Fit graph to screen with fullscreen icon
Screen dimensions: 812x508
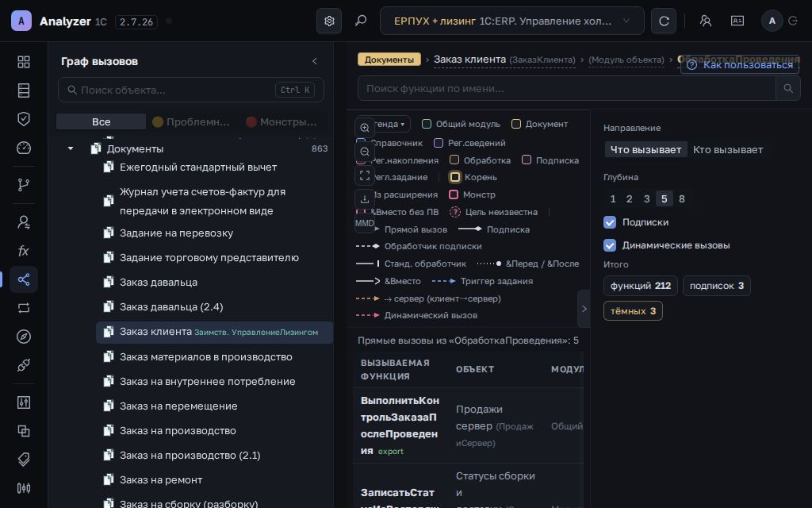coord(365,175)
